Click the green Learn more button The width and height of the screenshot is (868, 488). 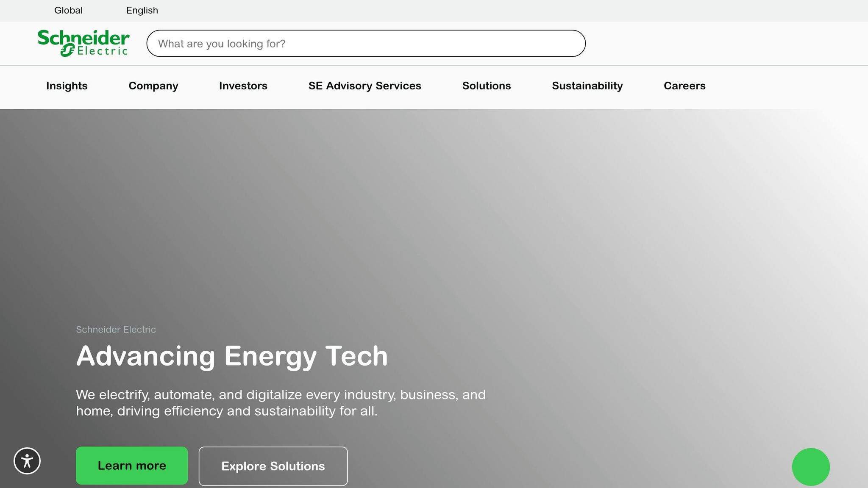(x=132, y=466)
